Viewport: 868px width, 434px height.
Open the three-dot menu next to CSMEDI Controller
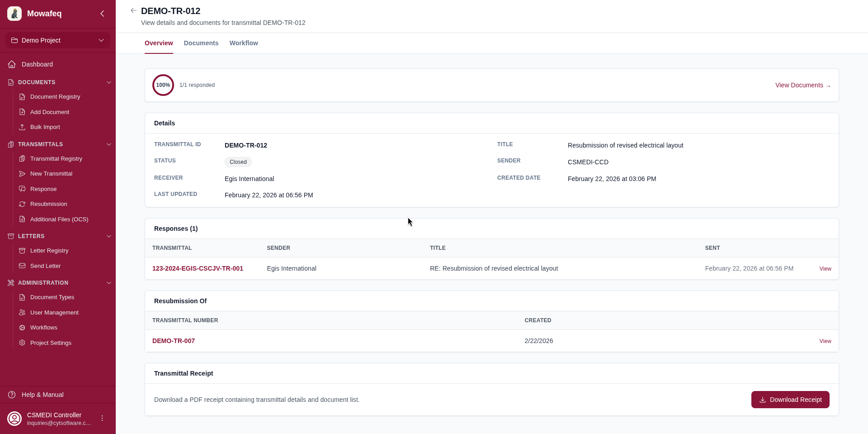[x=102, y=419]
